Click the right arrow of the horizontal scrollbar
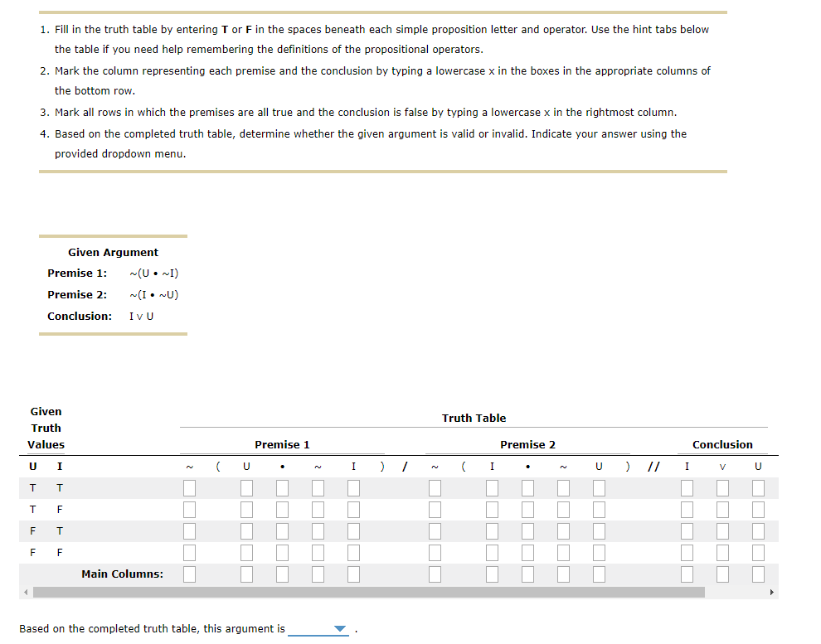The image size is (821, 644). click(x=771, y=592)
